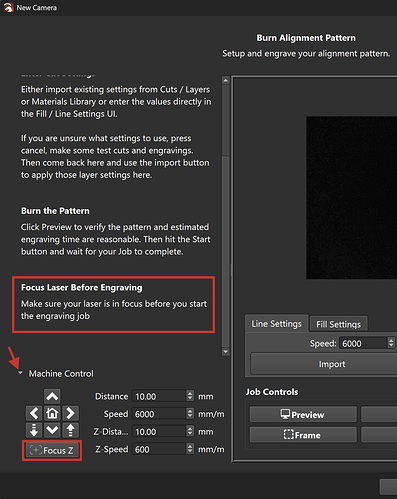Adjust the Z-Distance spinner arrows
Viewport: 397px width, 499px height.
[190, 432]
